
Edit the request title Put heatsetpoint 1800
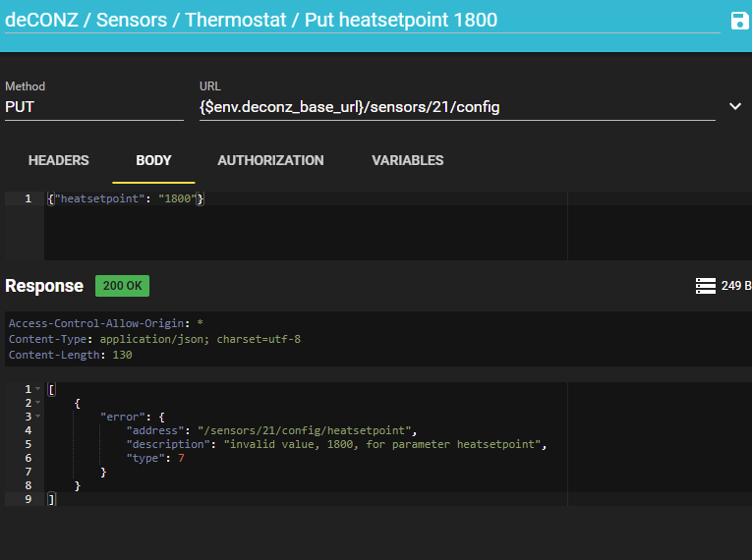[362, 20]
